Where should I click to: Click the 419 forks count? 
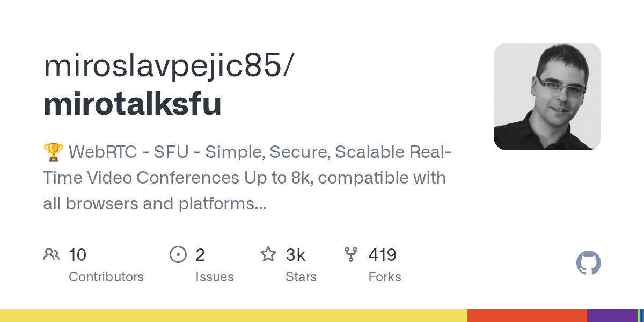click(382, 255)
